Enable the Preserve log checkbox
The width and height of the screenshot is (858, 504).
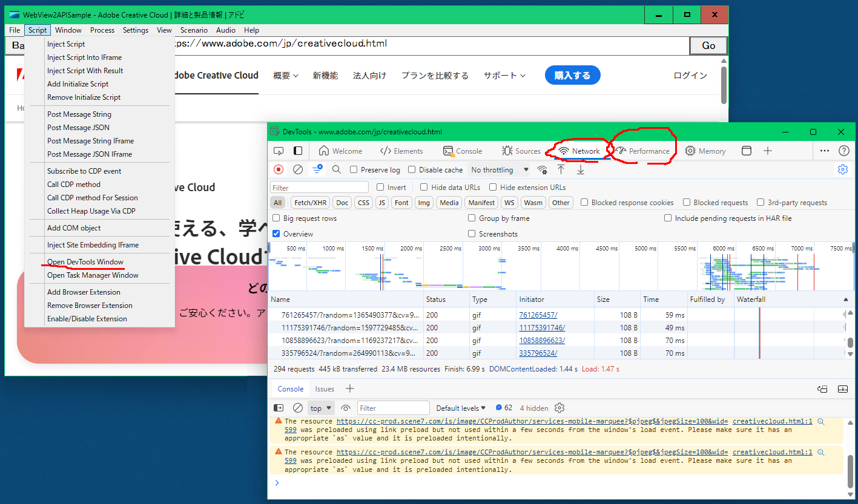[354, 170]
